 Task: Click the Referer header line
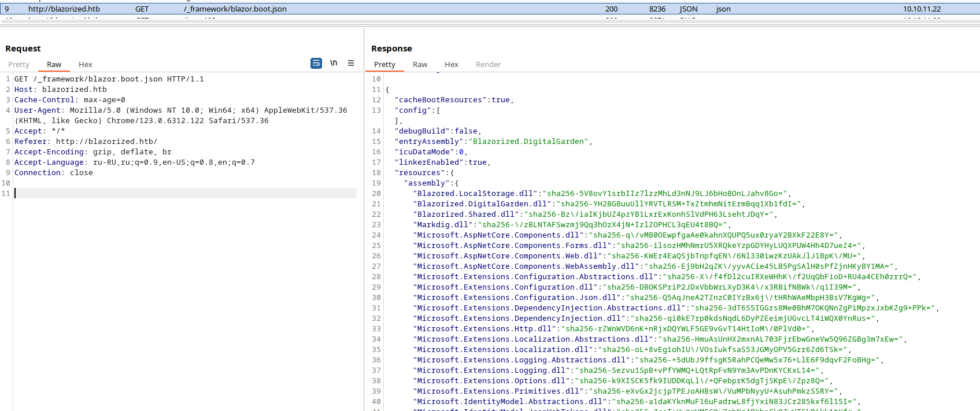click(x=86, y=142)
